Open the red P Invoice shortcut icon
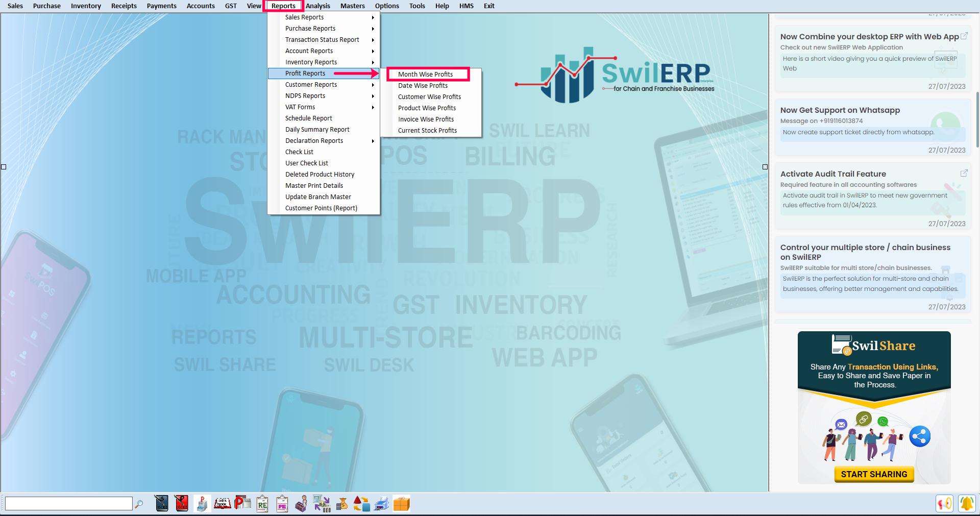The height and width of the screenshot is (516, 980). pyautogui.click(x=182, y=503)
